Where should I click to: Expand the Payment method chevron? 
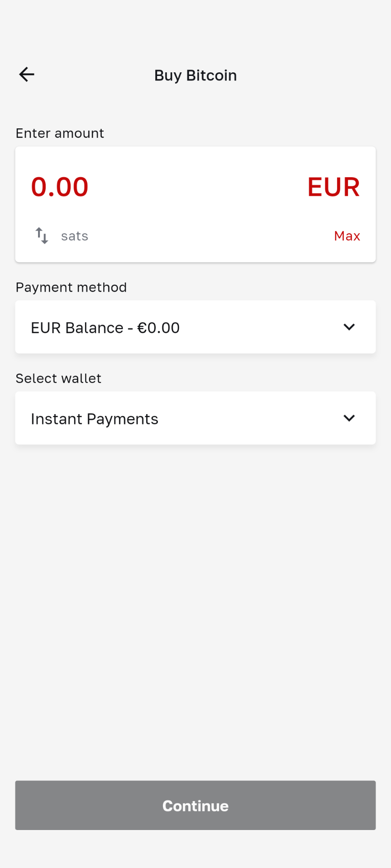349,327
